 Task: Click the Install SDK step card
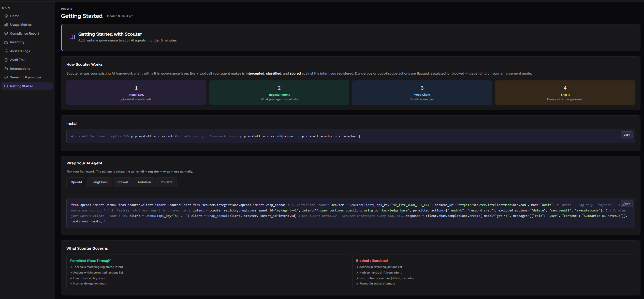136,93
